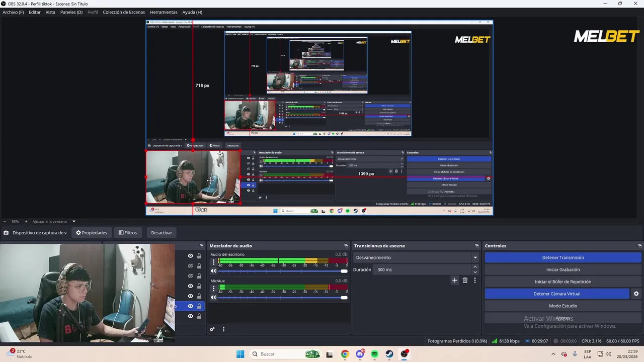
Task: Click the taskbar Buscar search box
Action: coord(286,354)
